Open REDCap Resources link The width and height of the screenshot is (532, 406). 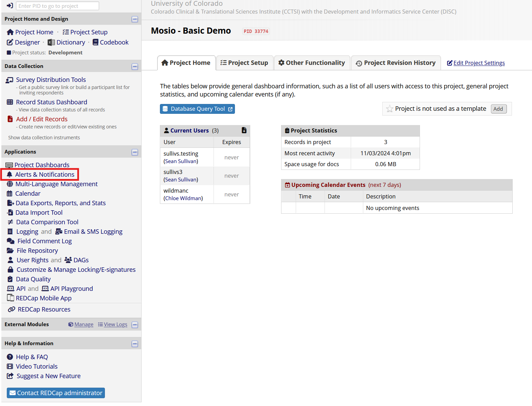point(44,309)
